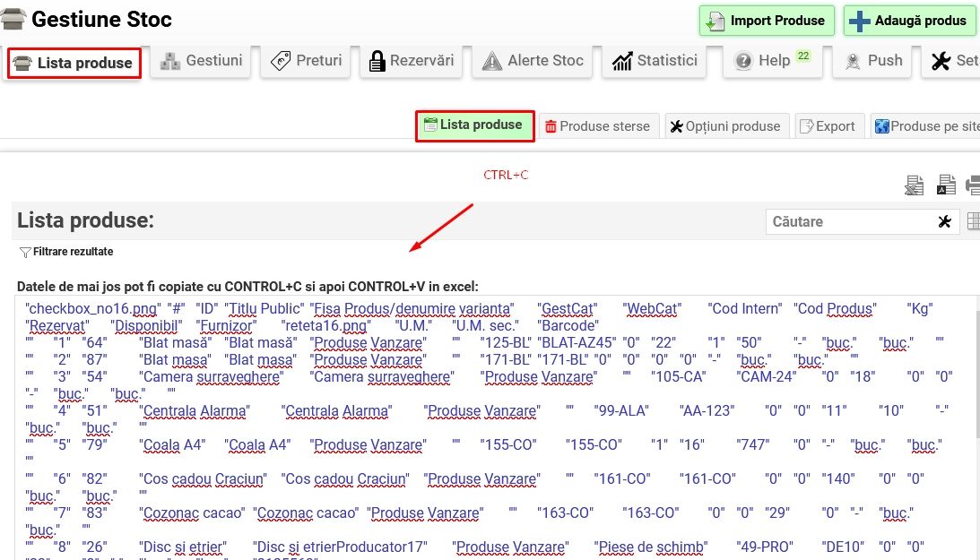Go to the Rezervări tab
The height and width of the screenshot is (560, 980).
(x=411, y=61)
